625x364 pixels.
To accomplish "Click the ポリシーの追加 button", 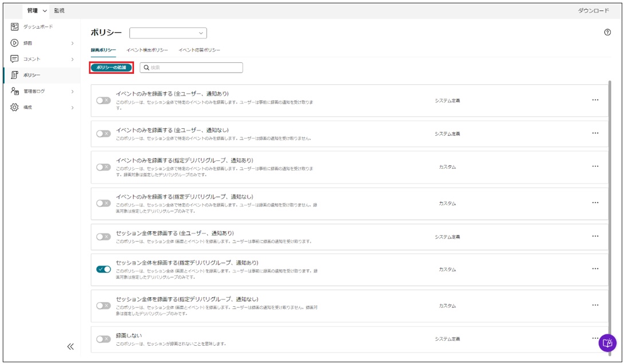I will point(112,68).
